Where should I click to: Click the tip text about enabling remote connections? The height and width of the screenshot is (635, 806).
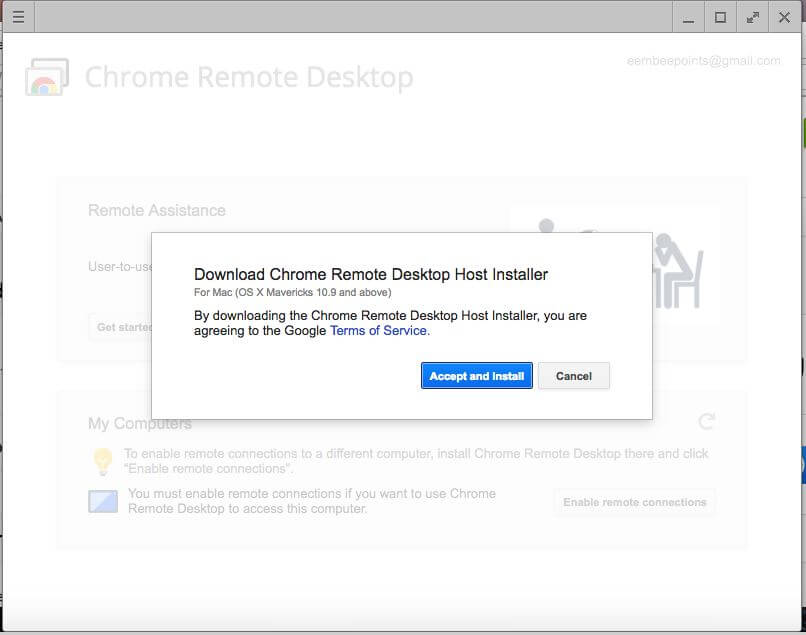pyautogui.click(x=416, y=461)
